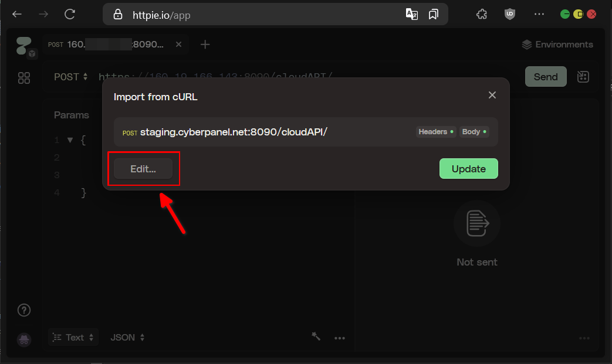
Task: Open the Text body type dropdown
Action: coord(73,338)
